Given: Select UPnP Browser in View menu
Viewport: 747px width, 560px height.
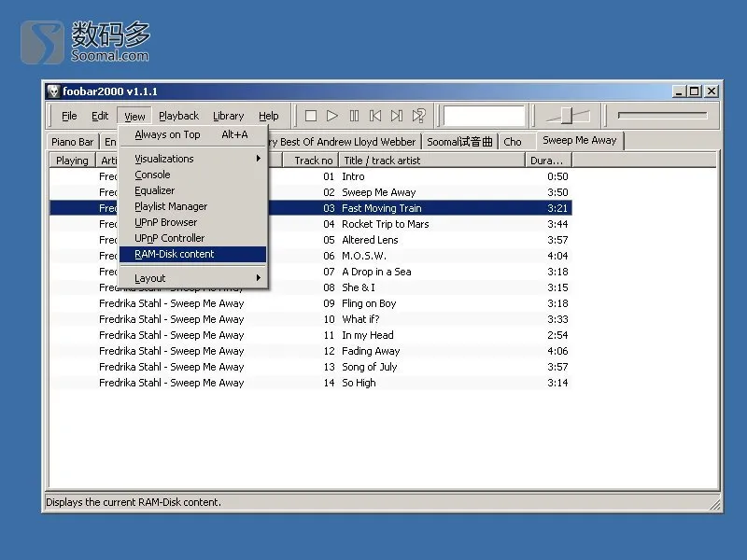Looking at the screenshot, I should (192, 222).
